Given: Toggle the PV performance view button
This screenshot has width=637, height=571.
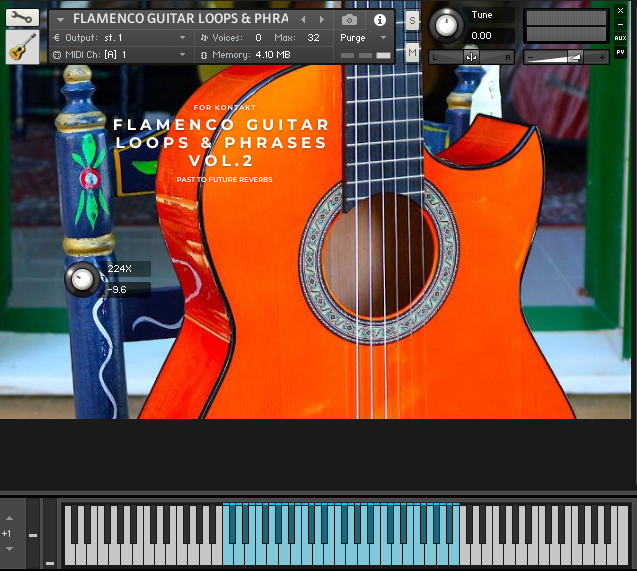Looking at the screenshot, I should click(620, 52).
